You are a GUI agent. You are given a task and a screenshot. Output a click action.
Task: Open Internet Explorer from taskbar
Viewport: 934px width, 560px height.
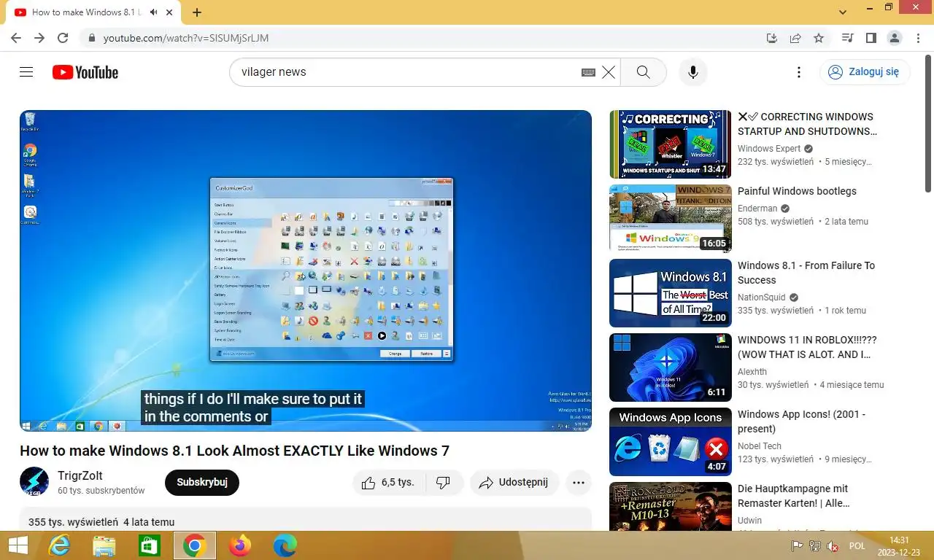click(59, 545)
